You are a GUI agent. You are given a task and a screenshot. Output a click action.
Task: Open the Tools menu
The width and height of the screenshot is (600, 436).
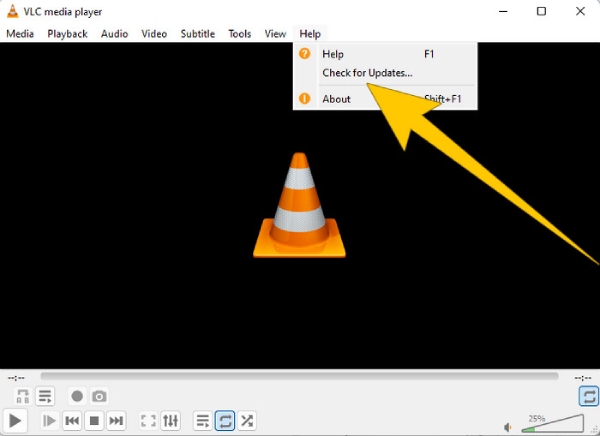click(240, 34)
